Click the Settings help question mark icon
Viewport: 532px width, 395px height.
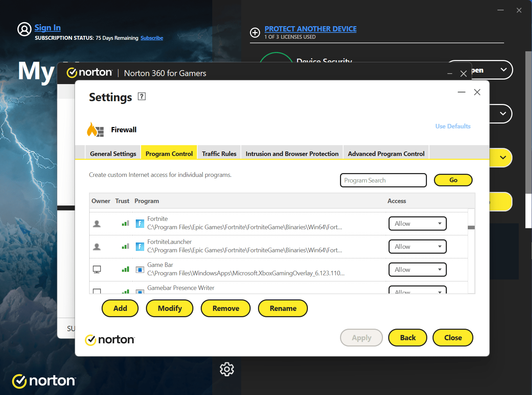tap(142, 96)
